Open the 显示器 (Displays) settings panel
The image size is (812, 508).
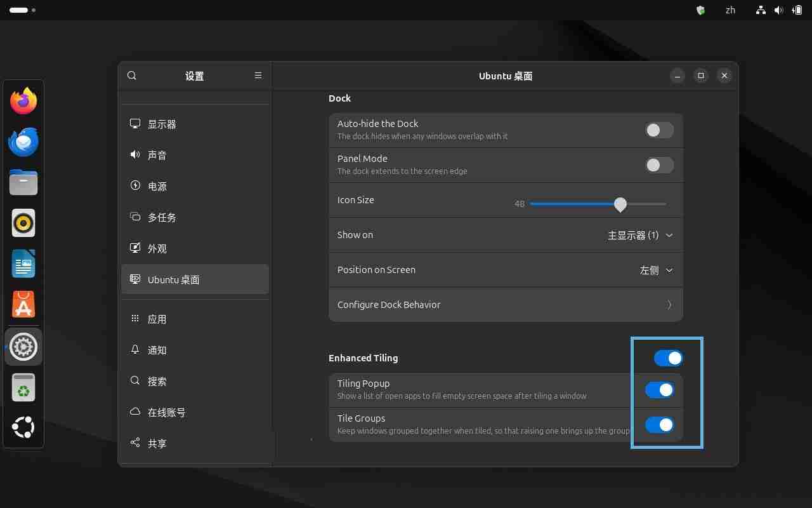coord(162,124)
